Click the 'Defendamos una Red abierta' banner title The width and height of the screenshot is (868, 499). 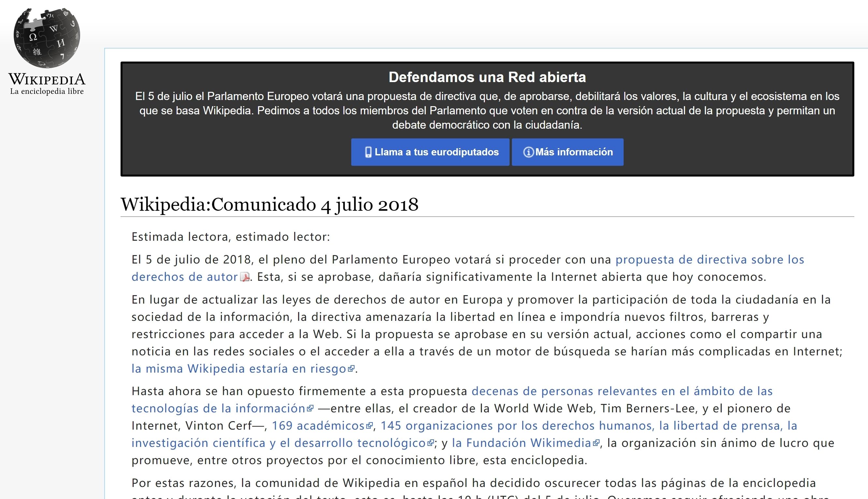pyautogui.click(x=487, y=77)
